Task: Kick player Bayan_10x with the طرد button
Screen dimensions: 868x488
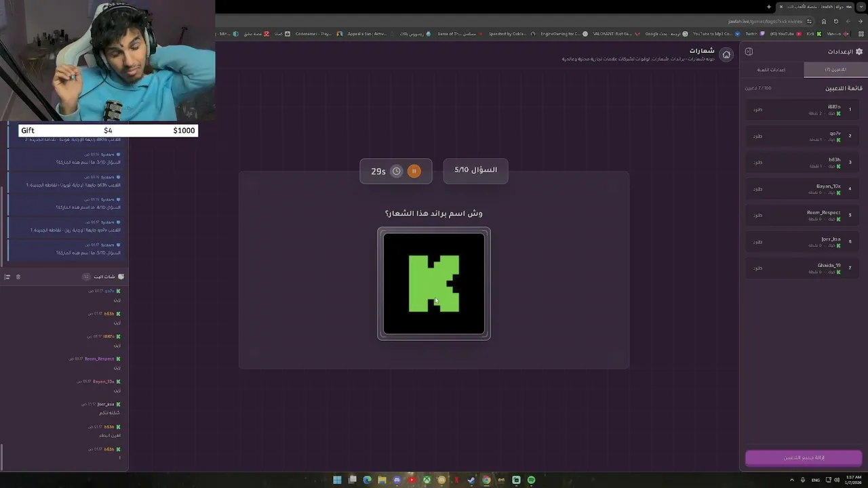Action: pyautogui.click(x=757, y=188)
